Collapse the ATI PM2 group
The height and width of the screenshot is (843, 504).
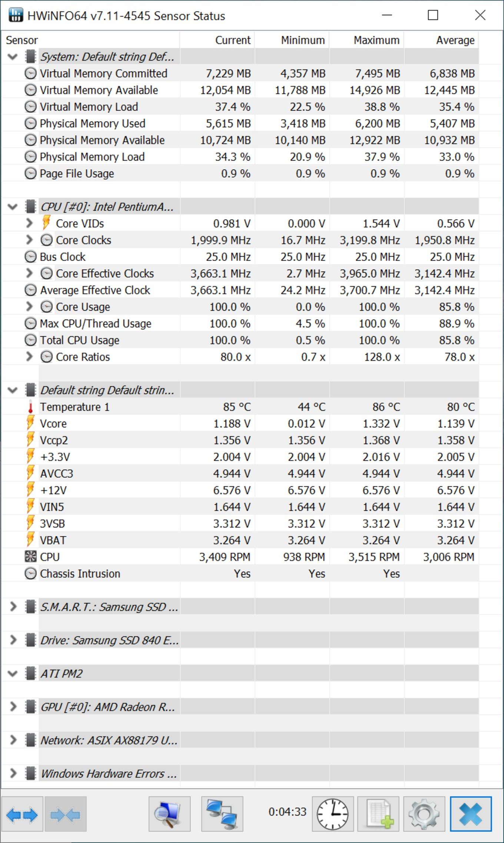pyautogui.click(x=13, y=674)
